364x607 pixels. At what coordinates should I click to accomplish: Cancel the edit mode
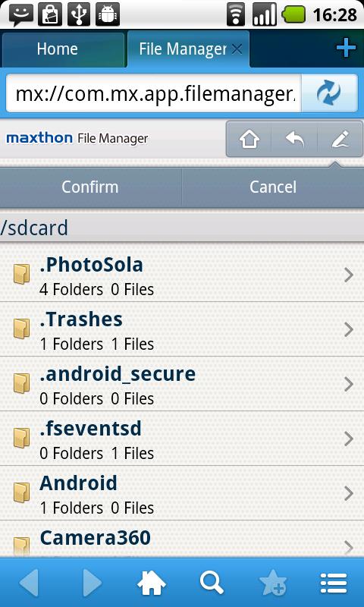(x=273, y=187)
